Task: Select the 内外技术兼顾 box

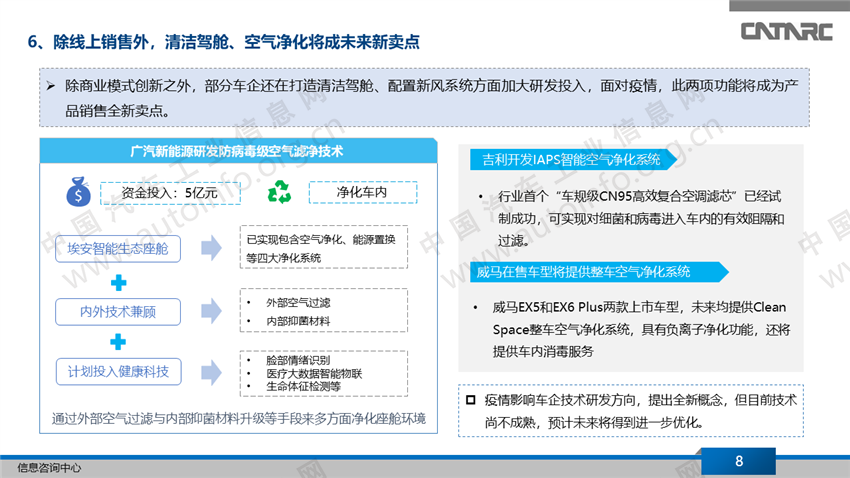Action: (x=118, y=312)
